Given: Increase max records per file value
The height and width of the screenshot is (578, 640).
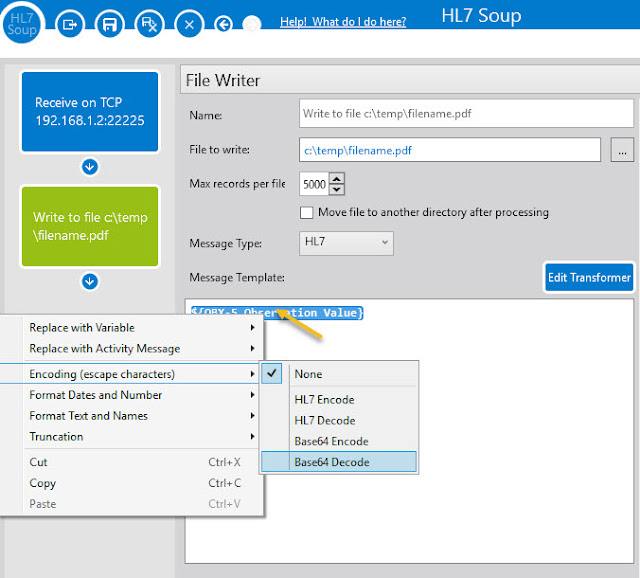Looking at the screenshot, I should 337,180.
